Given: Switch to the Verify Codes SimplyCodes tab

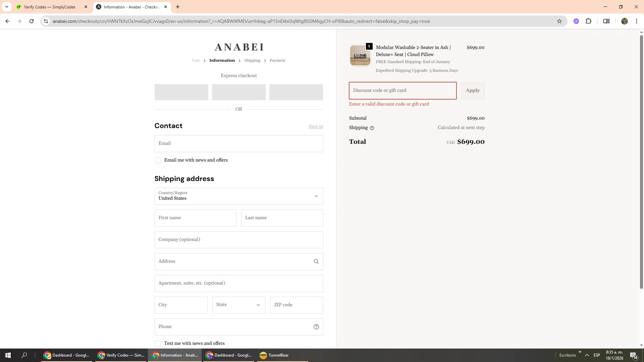Looking at the screenshot, I should click(50, 7).
